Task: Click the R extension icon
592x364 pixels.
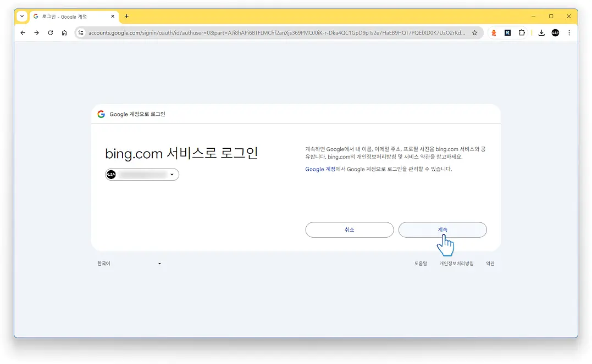Action: click(506, 32)
